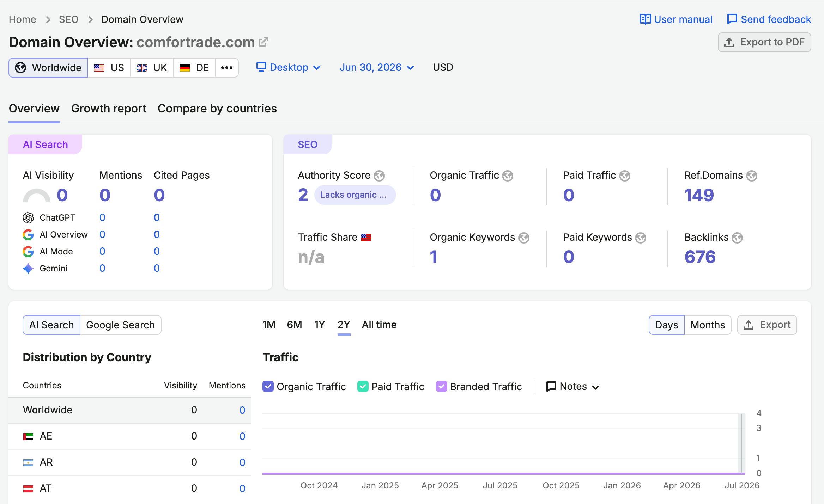Screen dimensions: 824x504
Task: Click the Google icon beside AI Overview
Action: coord(28,235)
